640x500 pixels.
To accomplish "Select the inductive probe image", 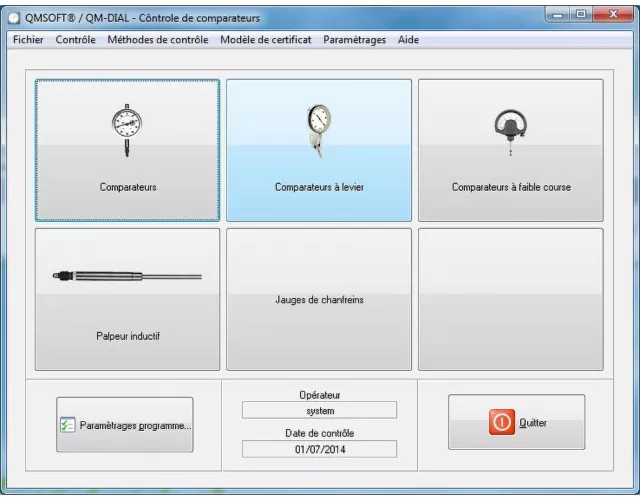I will (x=127, y=276).
